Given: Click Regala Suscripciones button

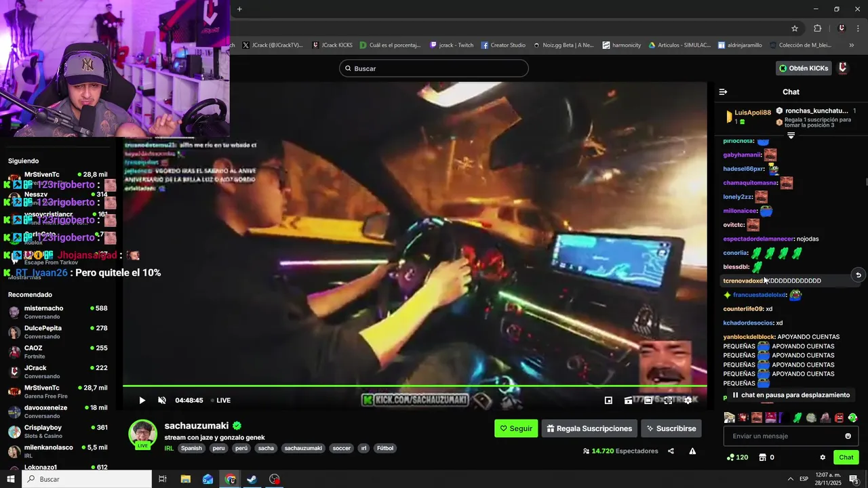Looking at the screenshot, I should coord(589,428).
